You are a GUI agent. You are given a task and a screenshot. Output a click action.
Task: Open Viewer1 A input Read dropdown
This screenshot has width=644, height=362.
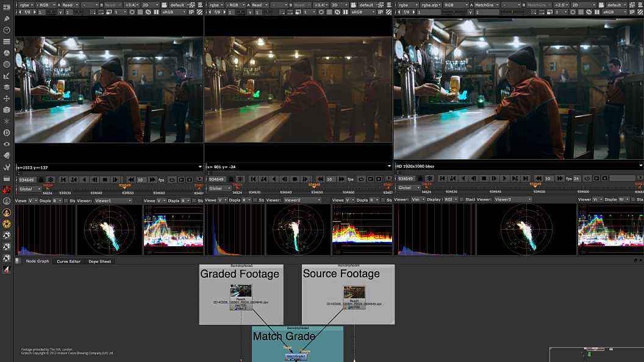(71, 5)
